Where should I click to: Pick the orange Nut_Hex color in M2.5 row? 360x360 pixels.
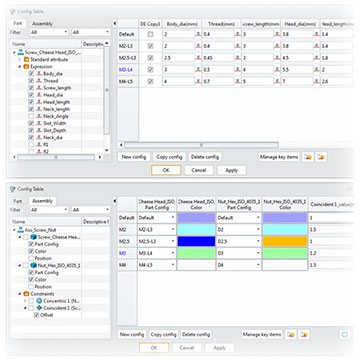coord(285,241)
